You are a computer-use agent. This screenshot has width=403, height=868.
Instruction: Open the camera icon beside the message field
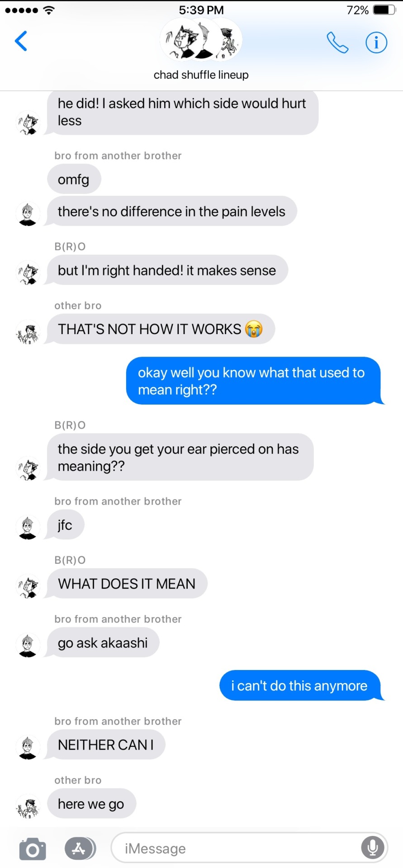tap(33, 849)
